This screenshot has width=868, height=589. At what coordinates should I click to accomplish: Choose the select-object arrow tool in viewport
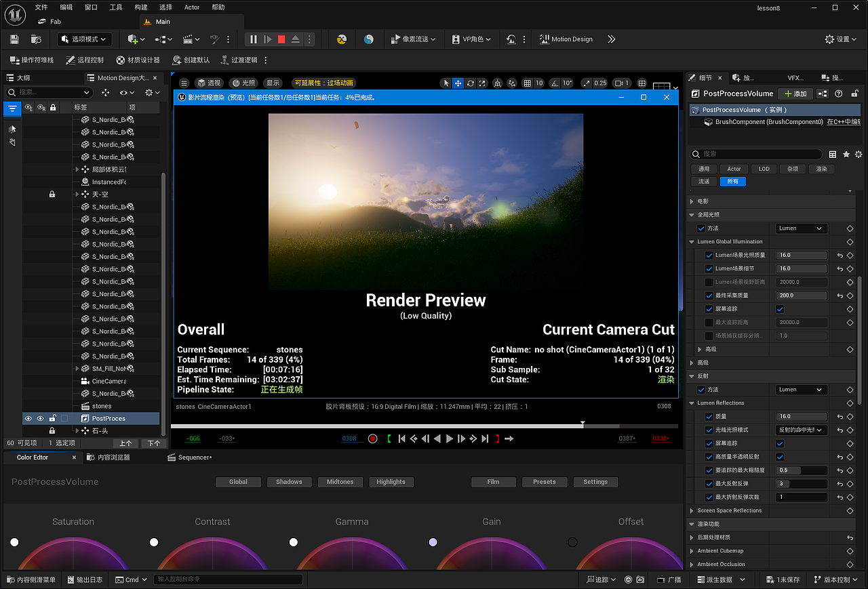(446, 83)
